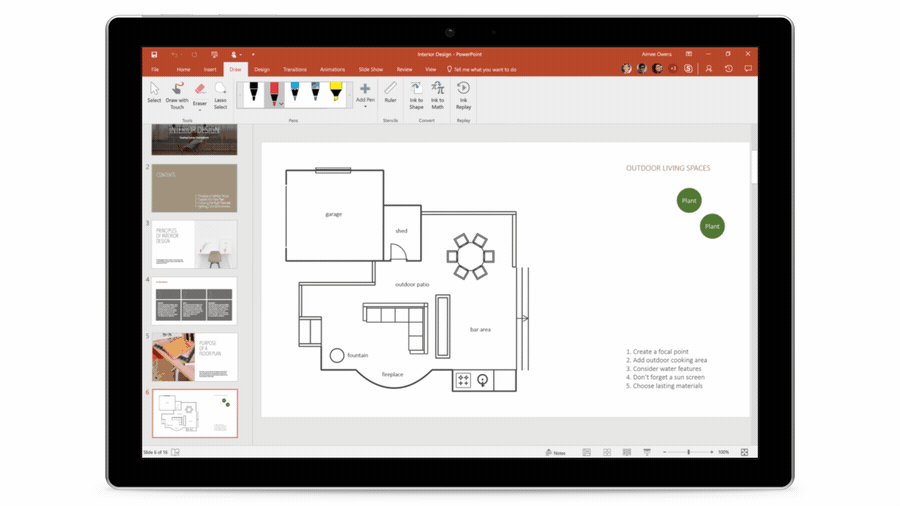900x506 pixels.
Task: Click the spell check icon in status bar
Action: click(176, 452)
